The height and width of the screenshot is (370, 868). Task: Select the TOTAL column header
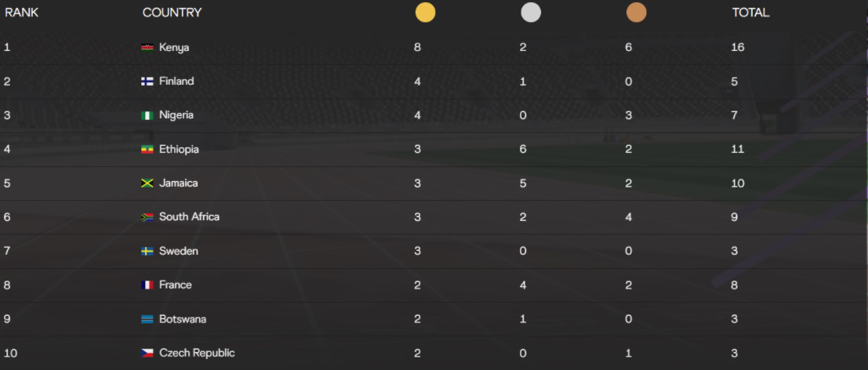750,13
